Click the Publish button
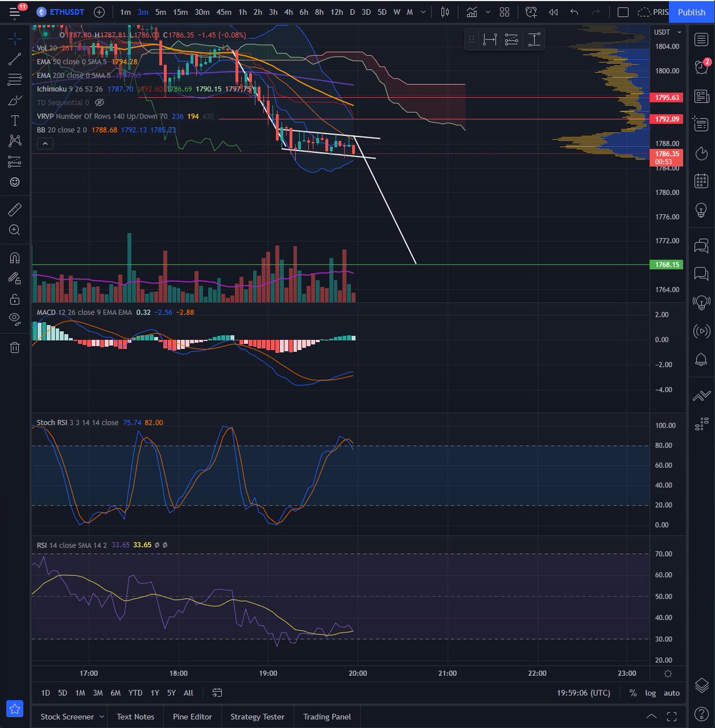This screenshot has width=715, height=728. click(x=691, y=12)
